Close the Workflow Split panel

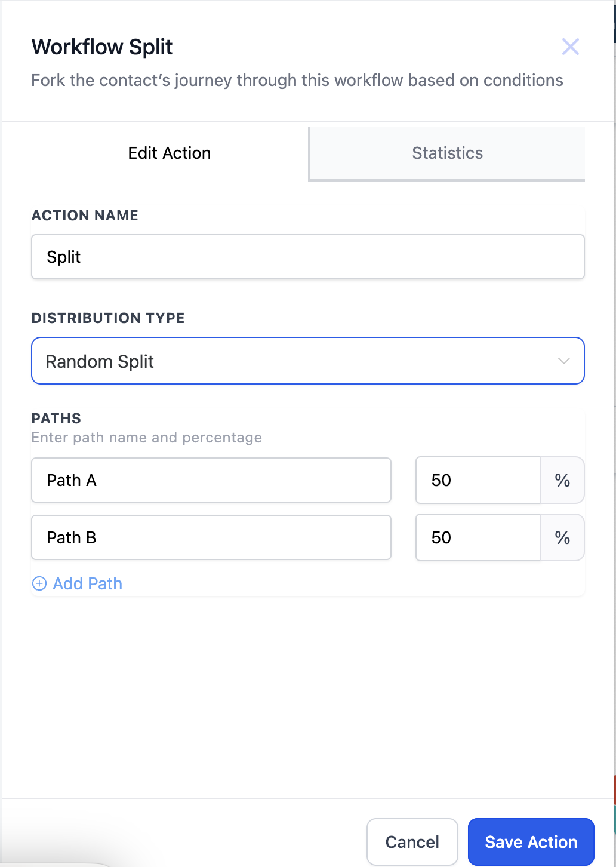571,47
